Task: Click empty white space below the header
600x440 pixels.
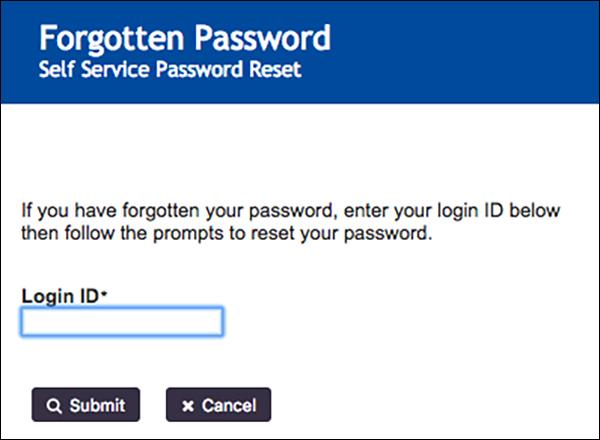Action: click(300, 150)
